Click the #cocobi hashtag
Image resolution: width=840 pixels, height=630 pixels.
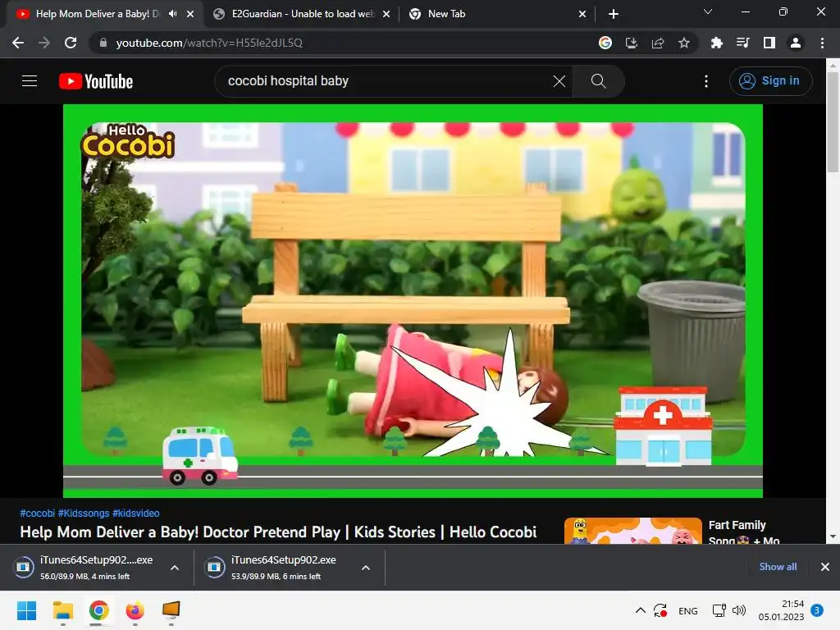tap(37, 514)
